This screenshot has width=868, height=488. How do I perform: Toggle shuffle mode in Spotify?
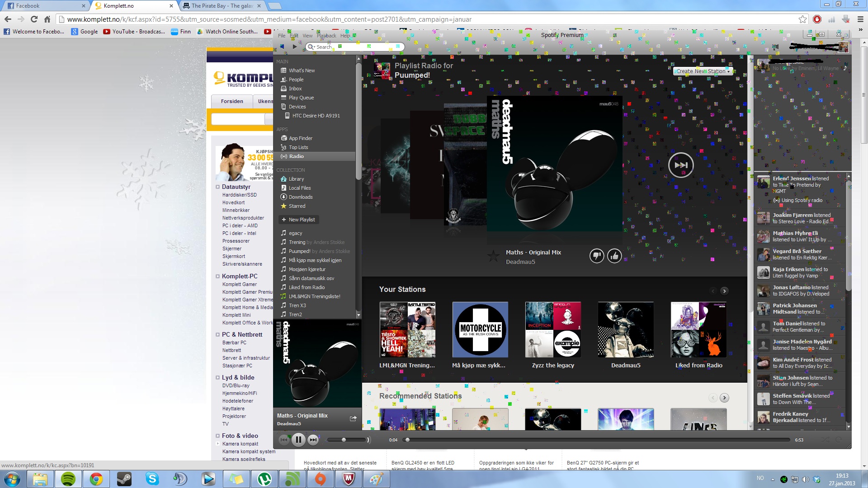click(x=826, y=440)
